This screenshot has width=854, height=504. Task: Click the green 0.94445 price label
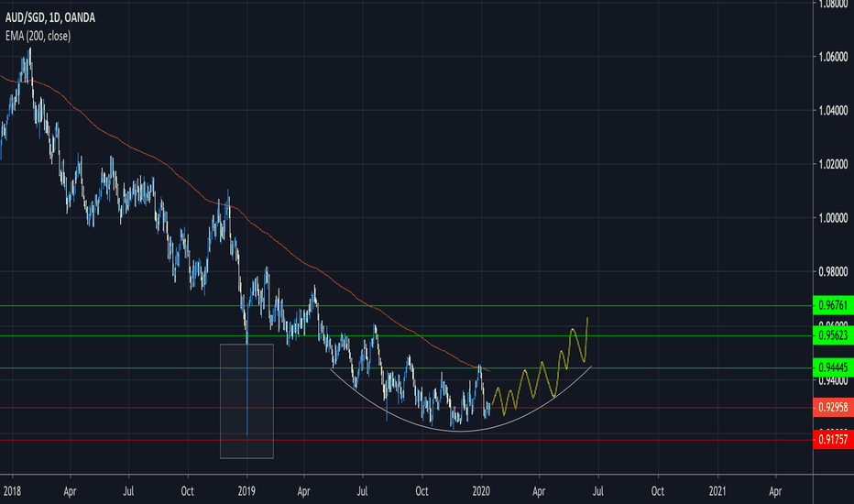tap(832, 368)
